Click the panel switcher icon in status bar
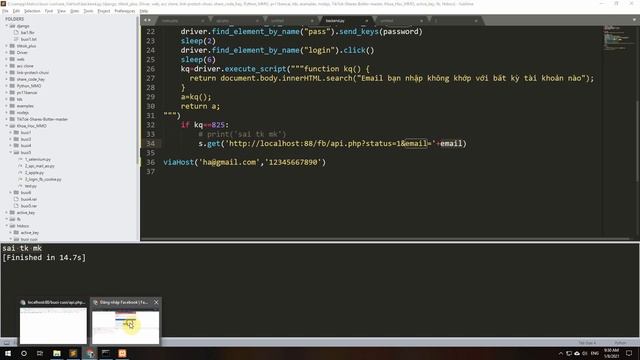The image size is (640, 360). pyautogui.click(x=7, y=343)
